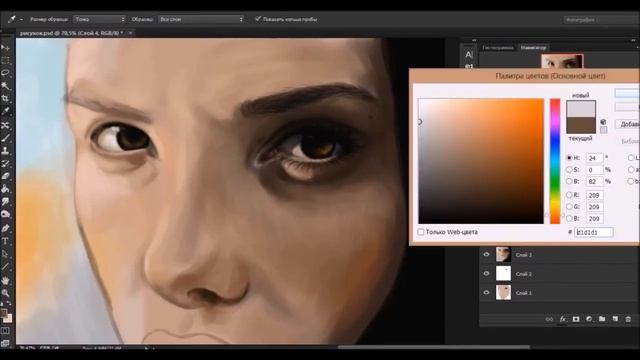Click the hue H value field
Viewport: 640px width, 360px height.
(594, 158)
